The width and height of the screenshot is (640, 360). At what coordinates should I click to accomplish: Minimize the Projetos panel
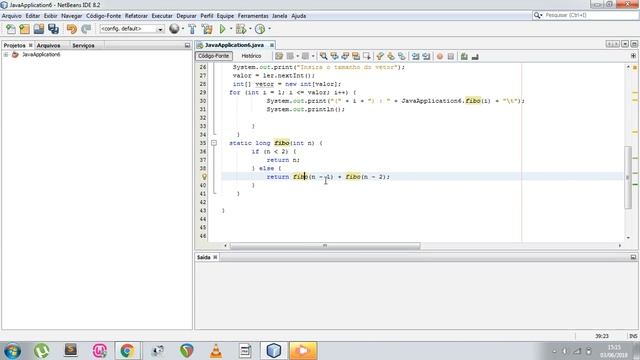[x=187, y=45]
